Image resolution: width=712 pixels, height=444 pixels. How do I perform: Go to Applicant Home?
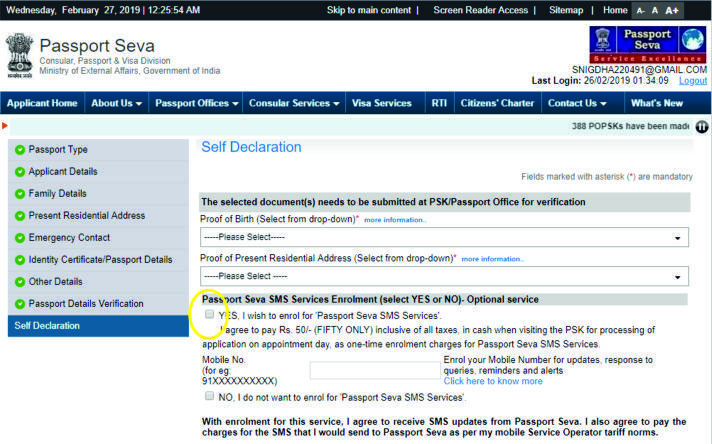click(x=42, y=103)
